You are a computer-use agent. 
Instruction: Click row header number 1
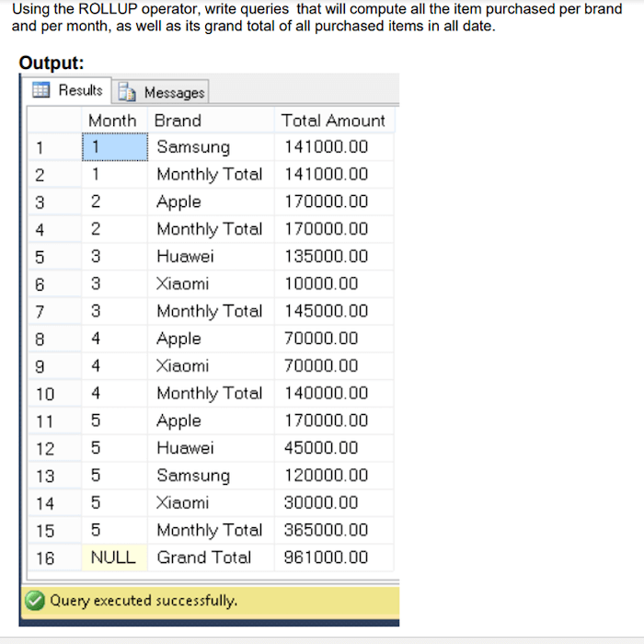click(x=54, y=147)
